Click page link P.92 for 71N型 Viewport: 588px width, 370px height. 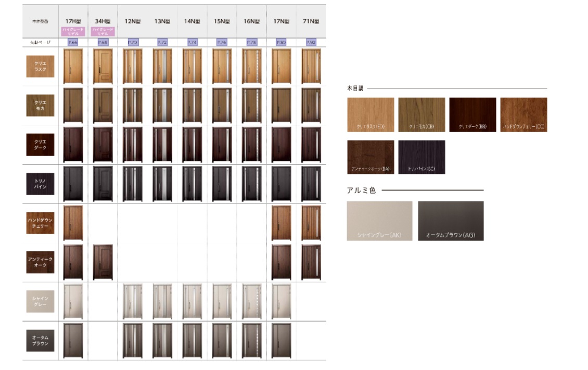[311, 43]
